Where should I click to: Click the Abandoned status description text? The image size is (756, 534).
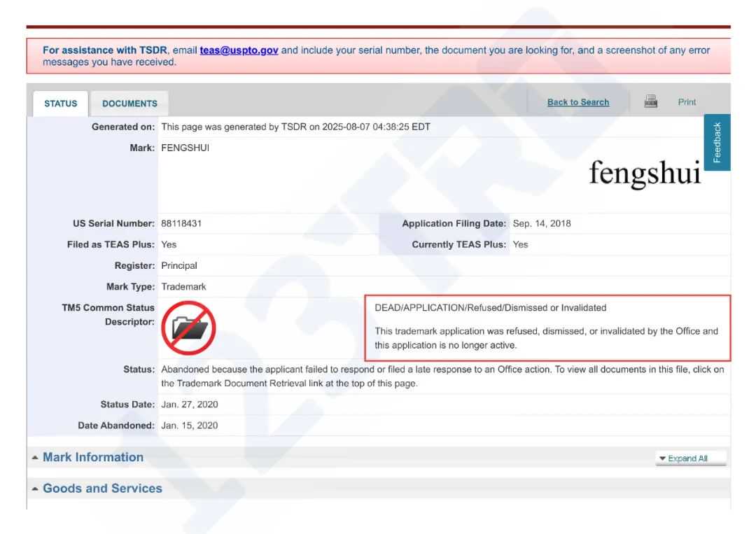point(442,377)
